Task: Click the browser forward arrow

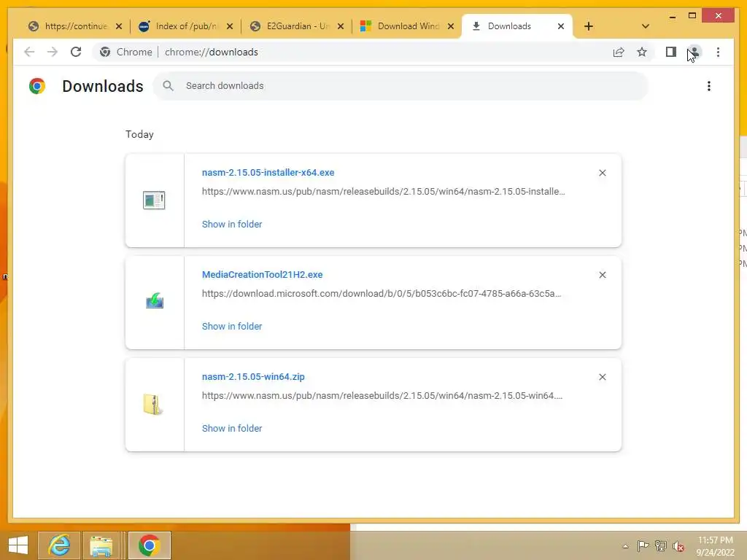Action: pos(53,52)
